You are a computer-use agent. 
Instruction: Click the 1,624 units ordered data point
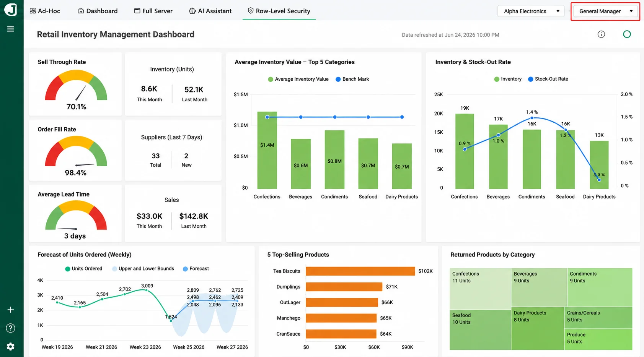[171, 321]
